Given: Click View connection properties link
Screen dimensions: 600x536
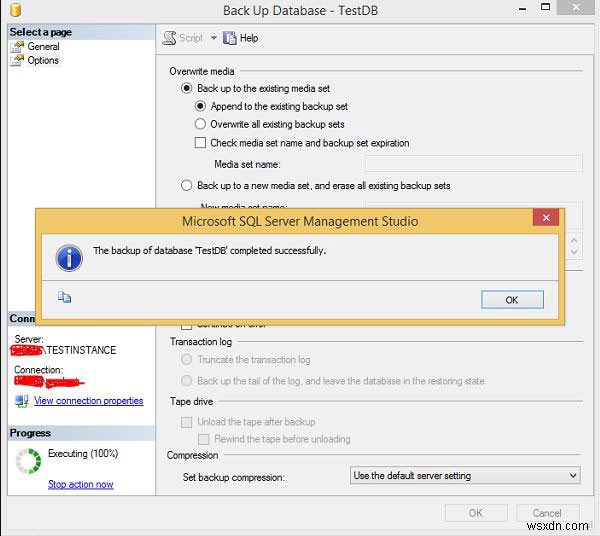Looking at the screenshot, I should (x=88, y=401).
